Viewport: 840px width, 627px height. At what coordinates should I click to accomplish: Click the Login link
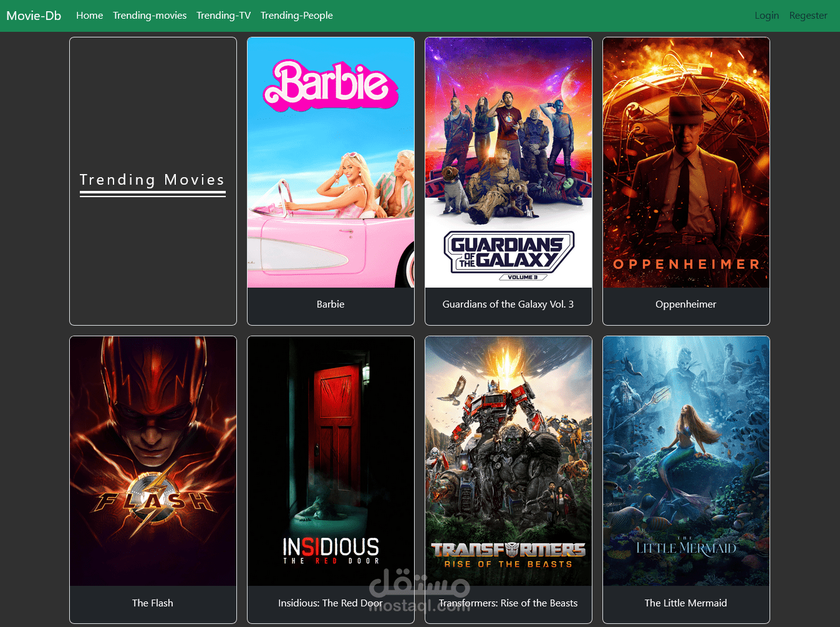pos(766,16)
